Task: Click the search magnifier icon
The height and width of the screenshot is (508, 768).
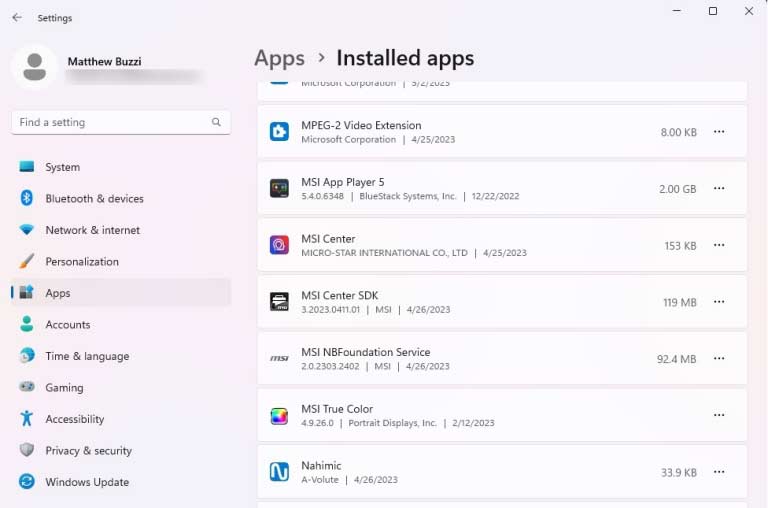Action: pyautogui.click(x=216, y=122)
